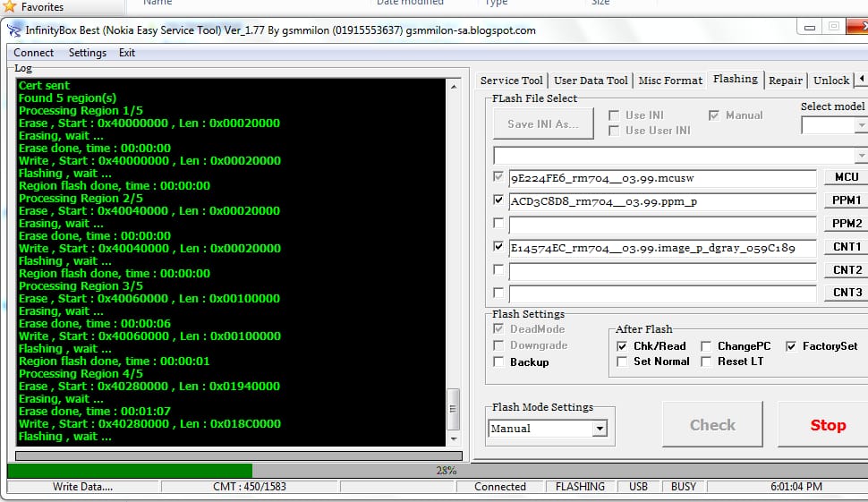Click the Save INI As button
Viewport: 868px width, 502px height.
(x=542, y=124)
